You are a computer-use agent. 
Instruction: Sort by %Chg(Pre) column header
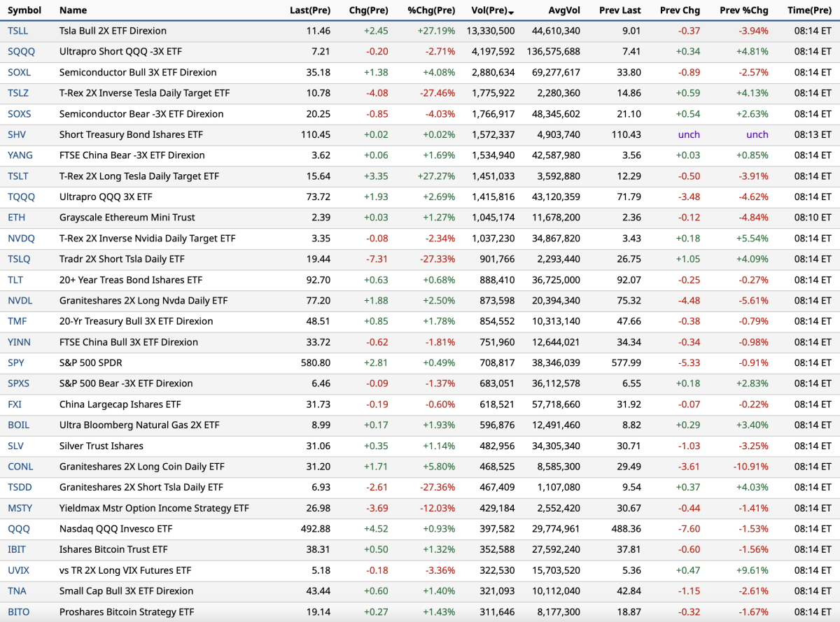point(431,10)
